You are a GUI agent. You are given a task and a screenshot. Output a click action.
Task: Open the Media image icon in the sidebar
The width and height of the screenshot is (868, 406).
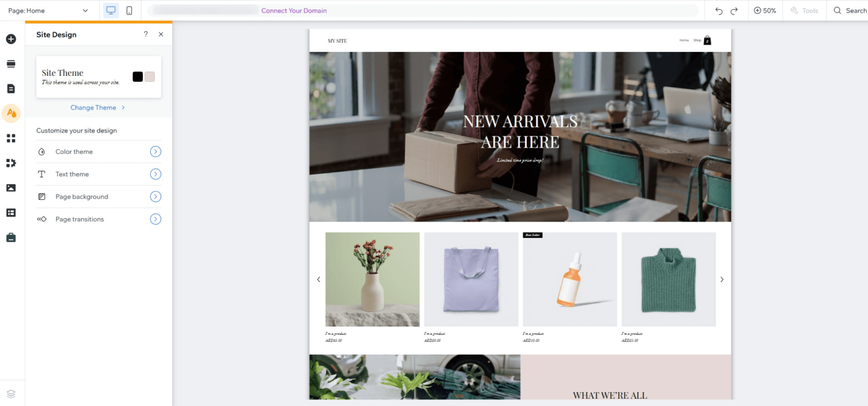pos(11,188)
